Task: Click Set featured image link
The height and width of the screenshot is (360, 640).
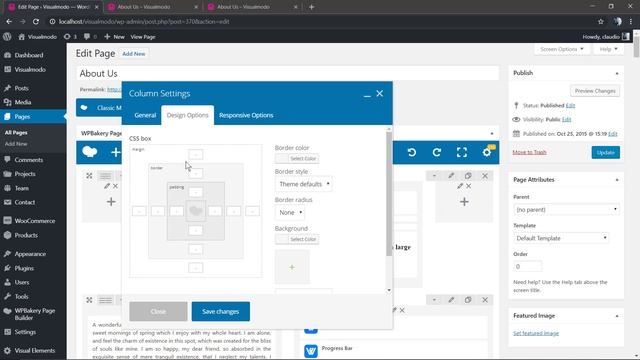Action: pyautogui.click(x=536, y=333)
